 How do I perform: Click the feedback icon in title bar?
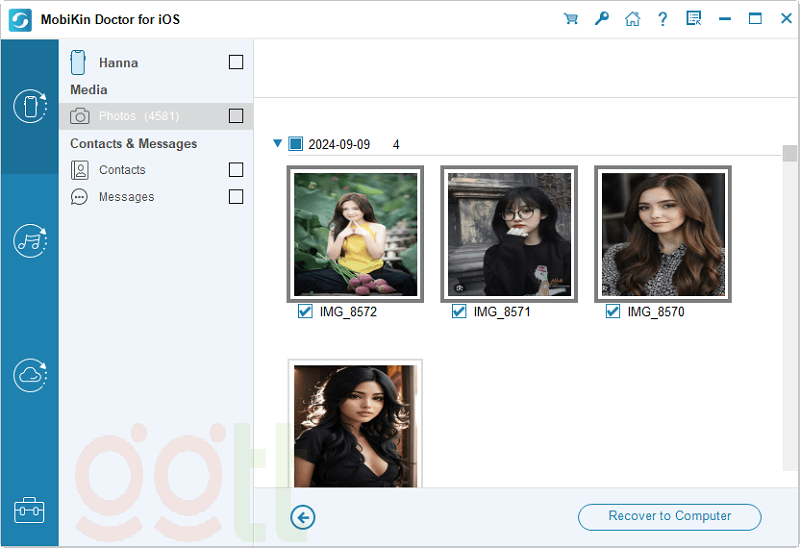pyautogui.click(x=694, y=19)
